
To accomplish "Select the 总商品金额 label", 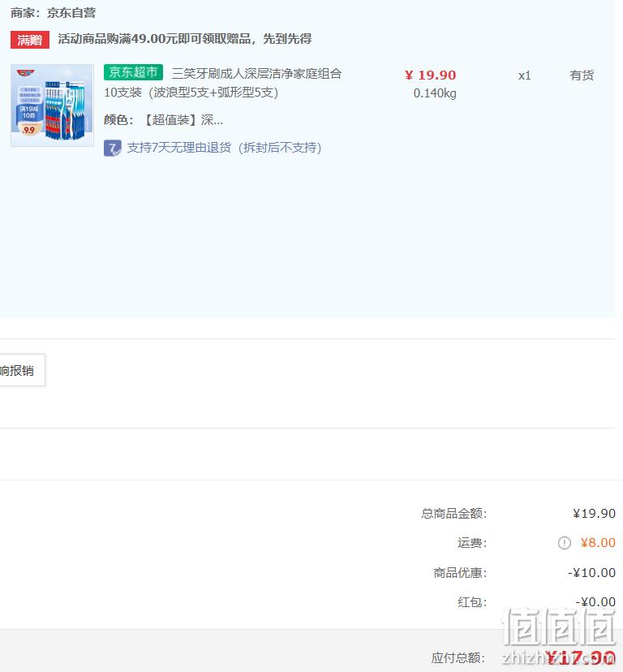I will pos(454,514).
